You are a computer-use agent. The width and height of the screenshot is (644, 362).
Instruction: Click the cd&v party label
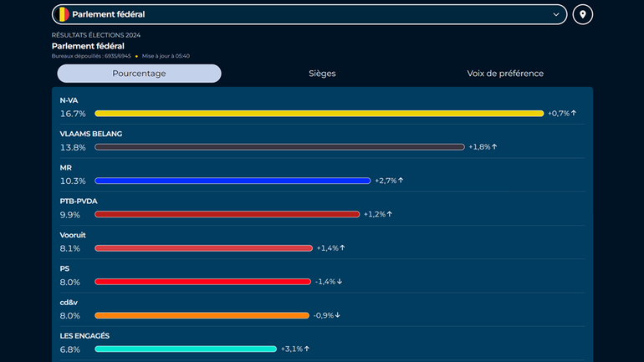pyautogui.click(x=69, y=303)
